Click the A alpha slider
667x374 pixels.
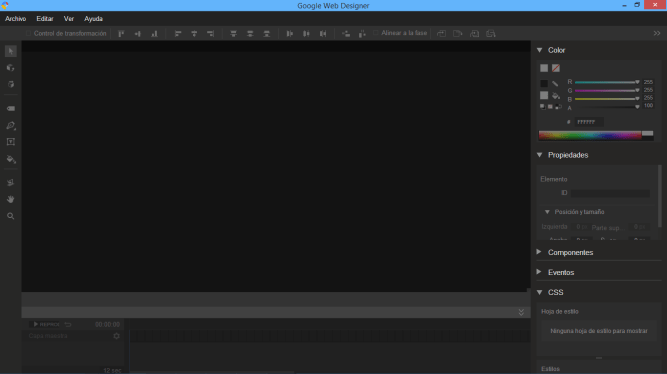607,107
